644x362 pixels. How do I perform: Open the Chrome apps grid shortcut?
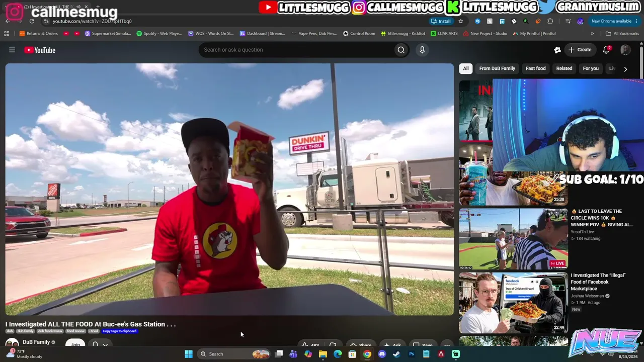pos(7,33)
